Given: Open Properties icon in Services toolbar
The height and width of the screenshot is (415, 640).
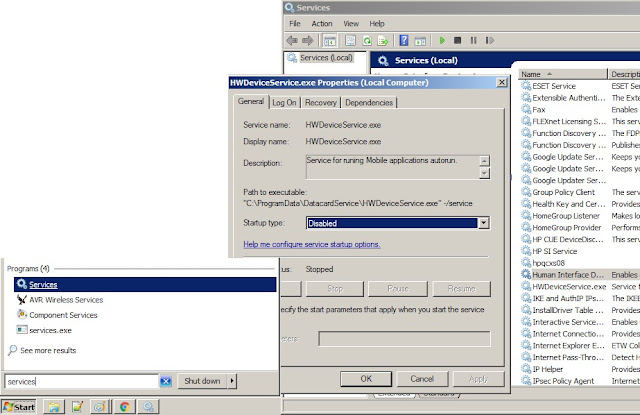Looking at the screenshot, I should [351, 40].
